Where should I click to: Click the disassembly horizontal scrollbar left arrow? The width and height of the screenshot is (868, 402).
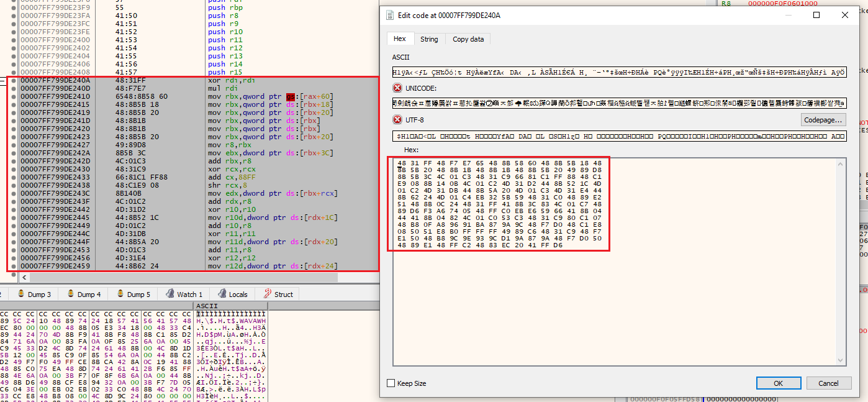coord(24,277)
